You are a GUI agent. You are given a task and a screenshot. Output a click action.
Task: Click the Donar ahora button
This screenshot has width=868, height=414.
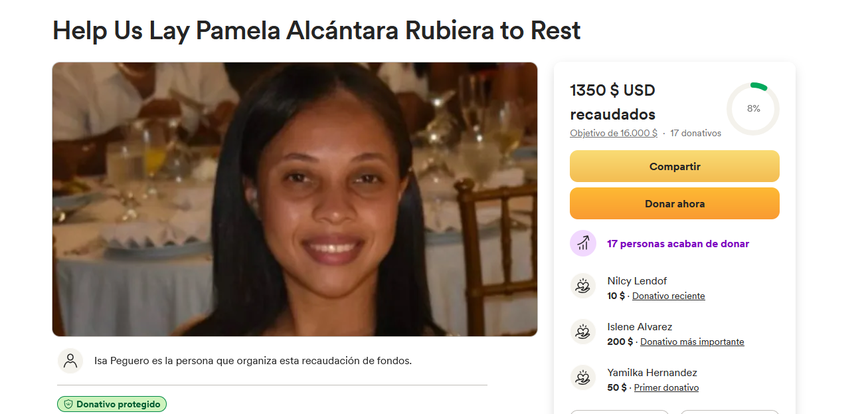point(675,203)
